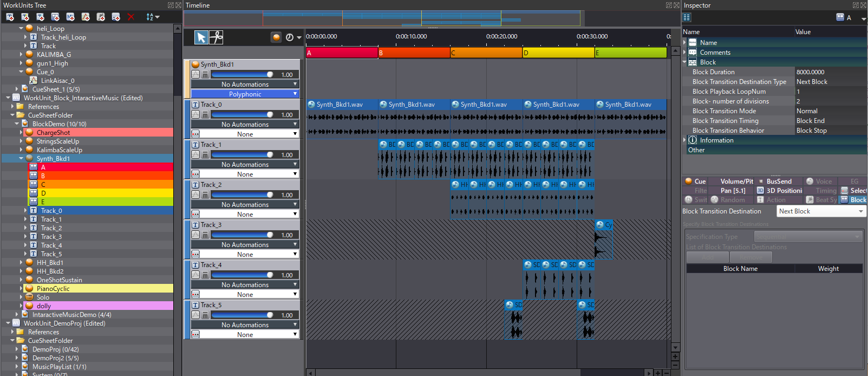Click the cue sheet icon beside CueSheet_1

[x=25, y=89]
